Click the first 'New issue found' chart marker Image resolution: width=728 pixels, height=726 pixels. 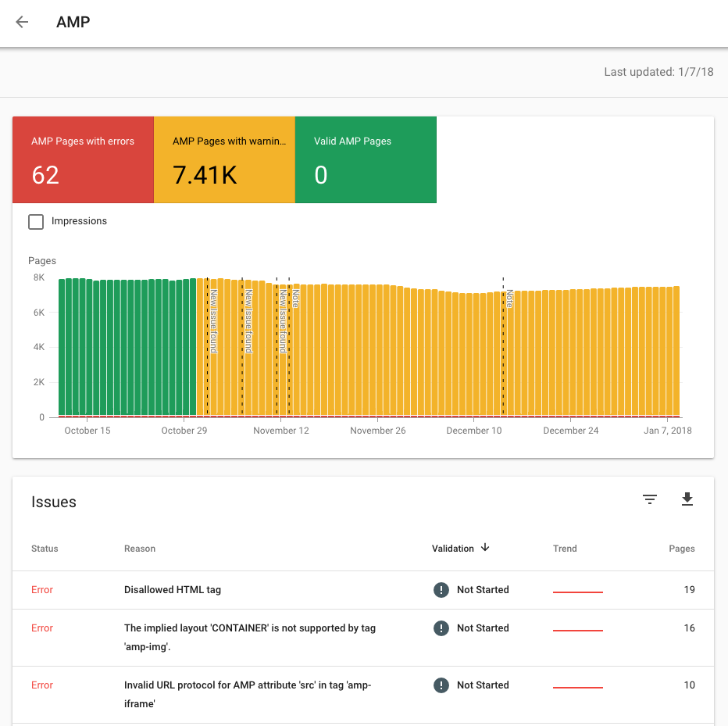coord(213,321)
